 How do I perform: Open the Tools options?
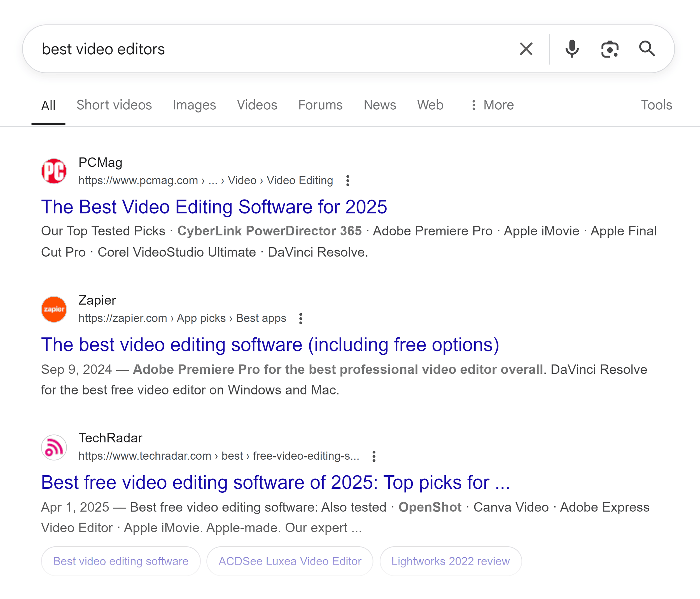[x=656, y=105]
